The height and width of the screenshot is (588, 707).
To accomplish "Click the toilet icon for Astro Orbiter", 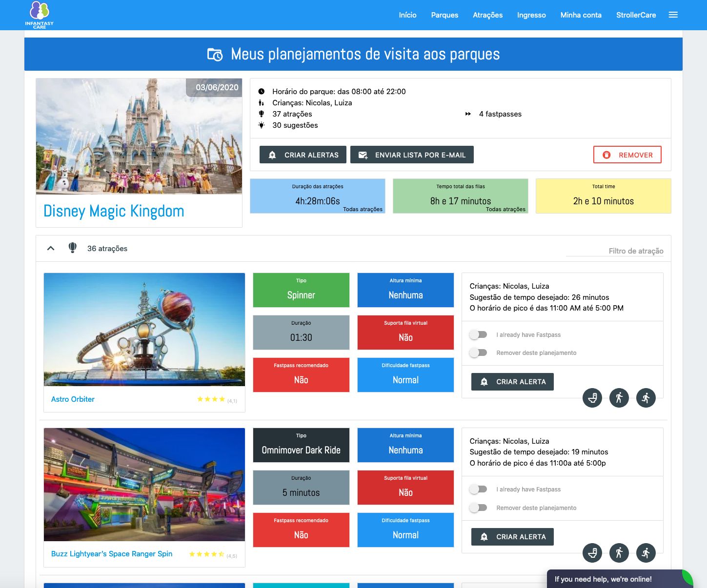I will [x=592, y=398].
